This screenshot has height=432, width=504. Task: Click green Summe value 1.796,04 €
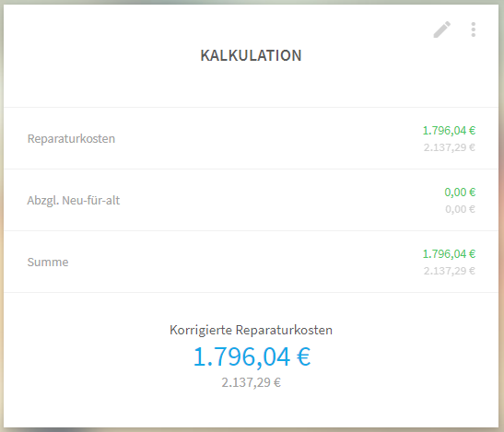(x=449, y=254)
